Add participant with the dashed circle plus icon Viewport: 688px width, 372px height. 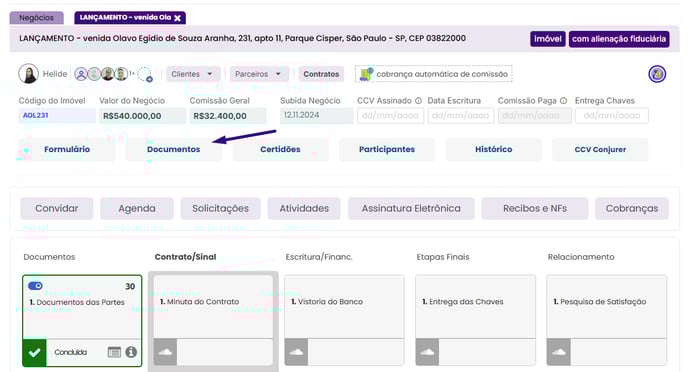145,74
